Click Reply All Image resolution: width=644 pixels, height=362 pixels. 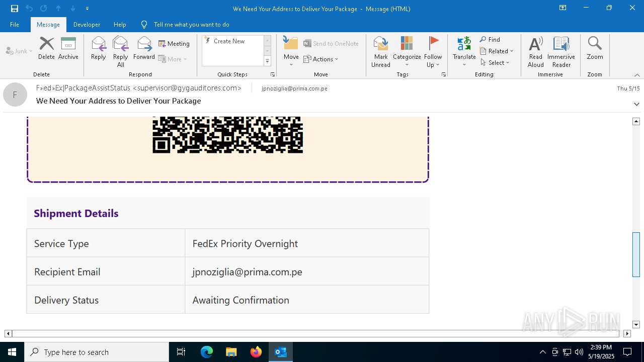121,52
